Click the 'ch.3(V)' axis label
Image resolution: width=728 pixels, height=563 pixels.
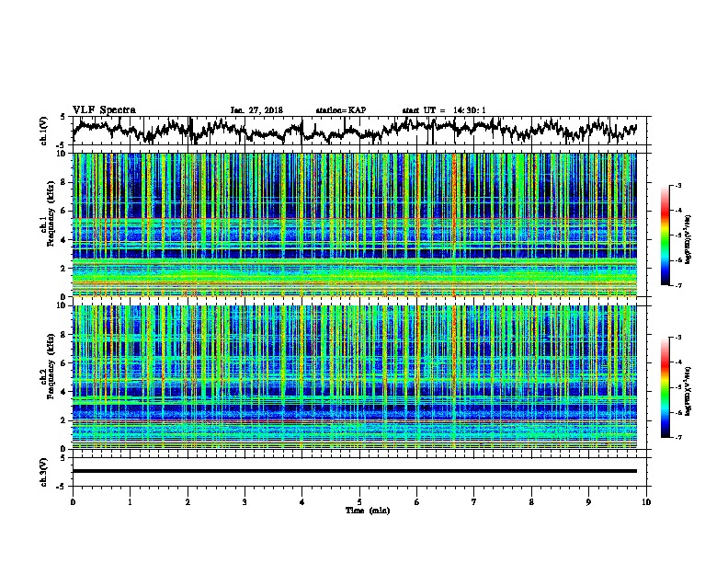pyautogui.click(x=44, y=472)
